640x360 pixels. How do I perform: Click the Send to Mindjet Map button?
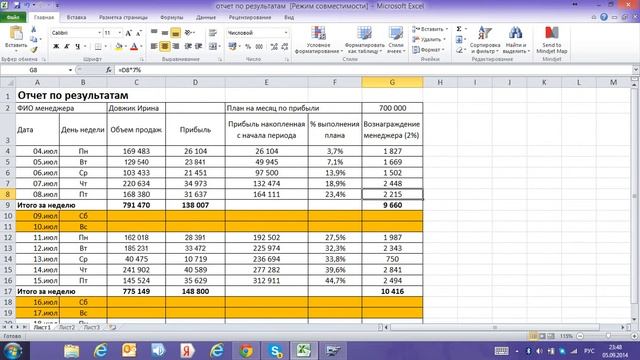click(x=551, y=40)
